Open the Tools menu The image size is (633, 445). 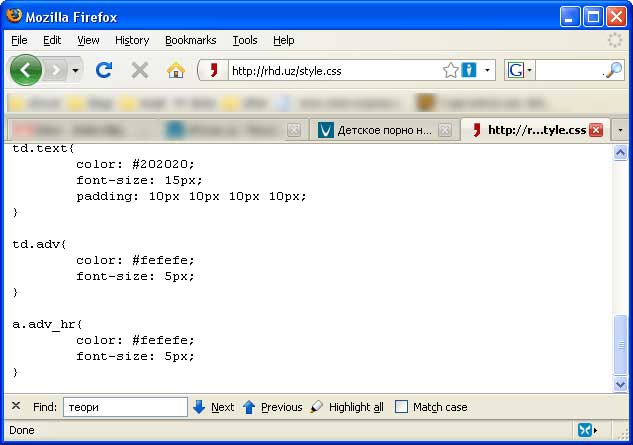(x=245, y=40)
